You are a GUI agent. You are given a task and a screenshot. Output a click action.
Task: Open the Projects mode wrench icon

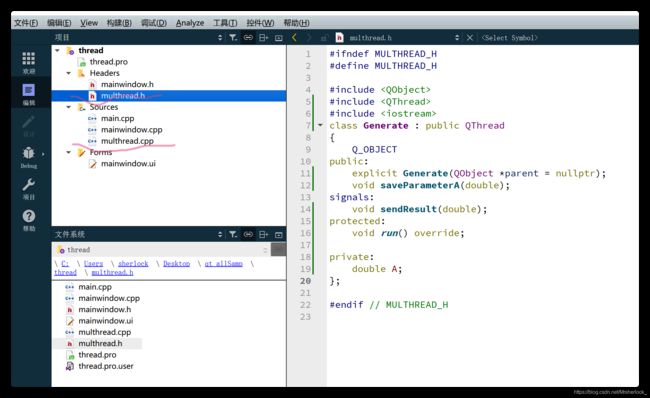coord(29,184)
